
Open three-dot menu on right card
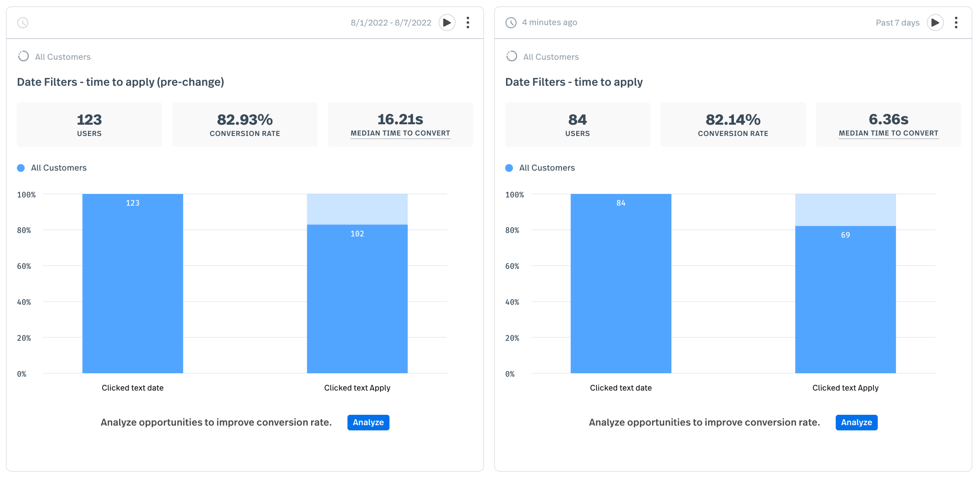(956, 23)
